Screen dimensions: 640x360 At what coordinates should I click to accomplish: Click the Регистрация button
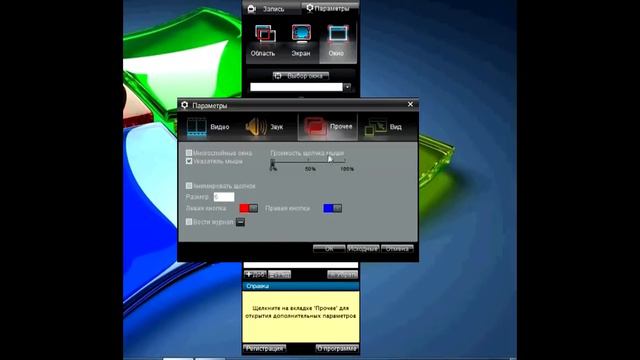264,349
